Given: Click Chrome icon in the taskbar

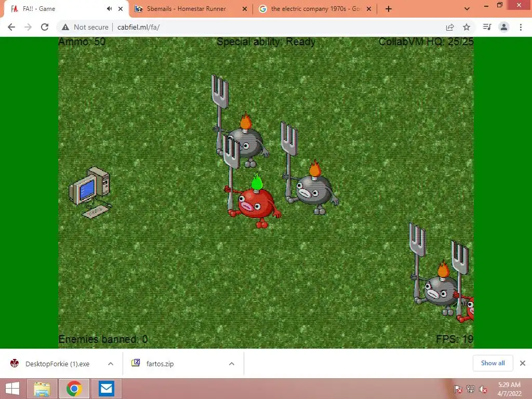Looking at the screenshot, I should [74, 389].
